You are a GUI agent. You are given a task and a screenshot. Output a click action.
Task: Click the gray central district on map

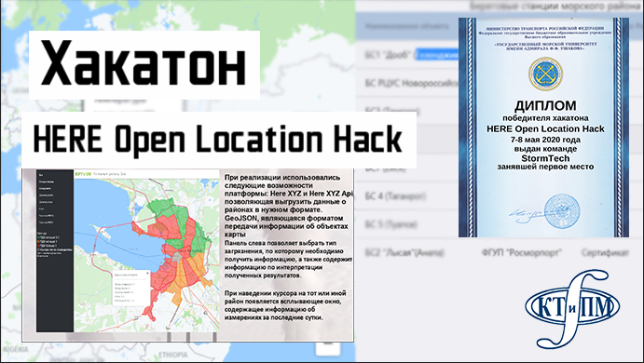coord(176,257)
